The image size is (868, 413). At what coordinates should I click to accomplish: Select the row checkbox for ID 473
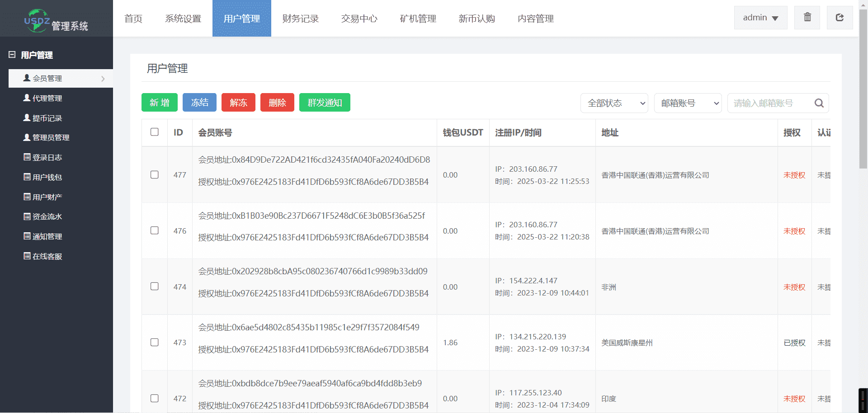[155, 343]
